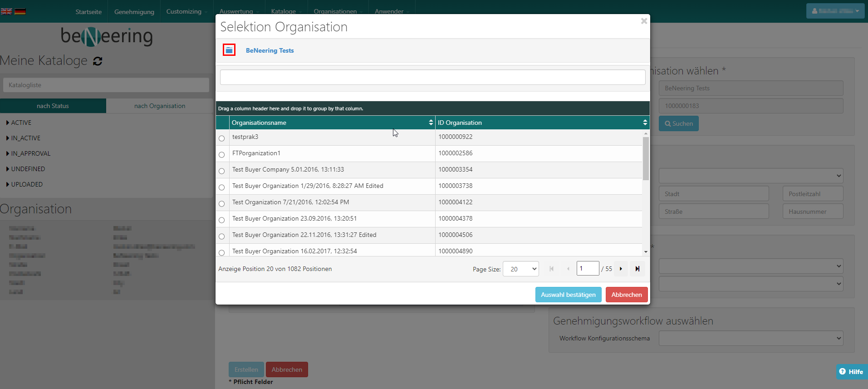Click the refresh icon beside Meine Kataloge
Viewport: 868px width, 389px height.
coord(98,61)
